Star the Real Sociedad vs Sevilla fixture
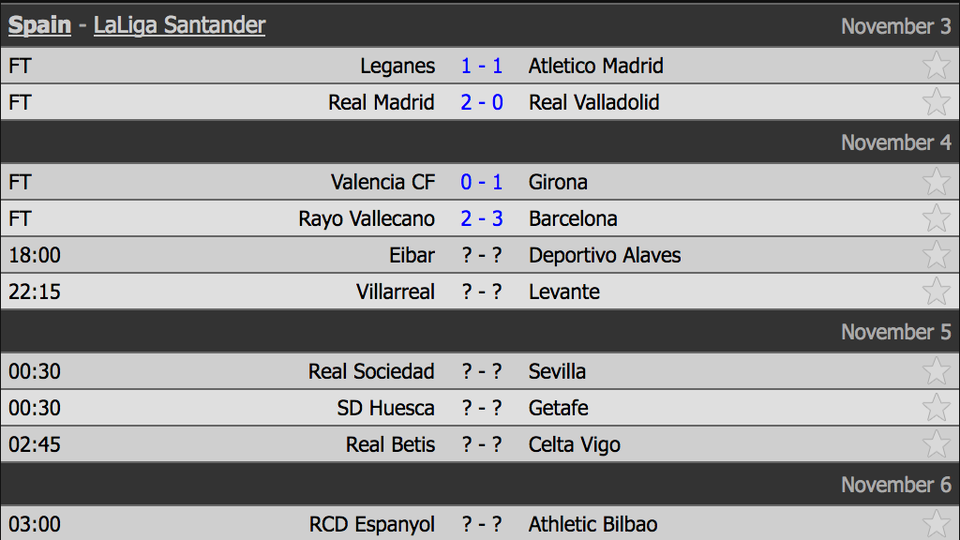 click(936, 371)
